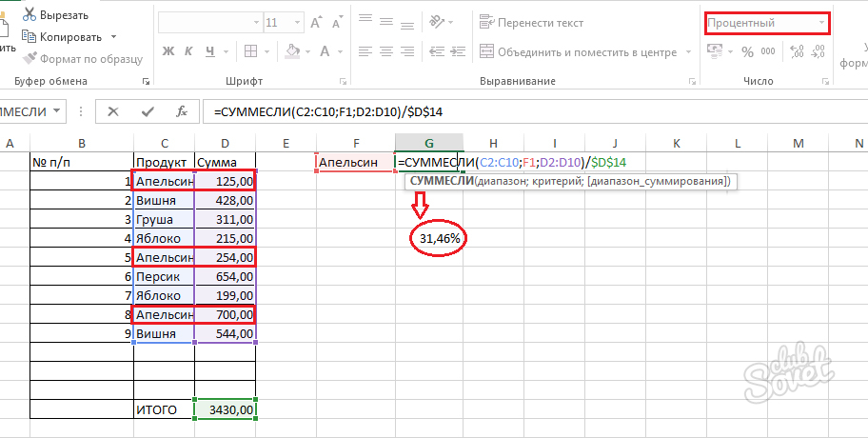Open the font size dropdown showing 11
The width and height of the screenshot is (868, 438).
tap(295, 22)
